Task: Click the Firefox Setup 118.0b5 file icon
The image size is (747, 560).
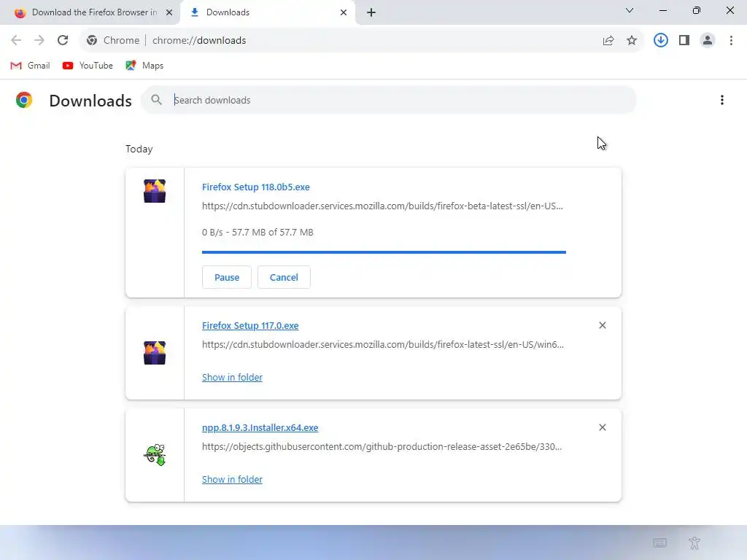Action: [155, 191]
